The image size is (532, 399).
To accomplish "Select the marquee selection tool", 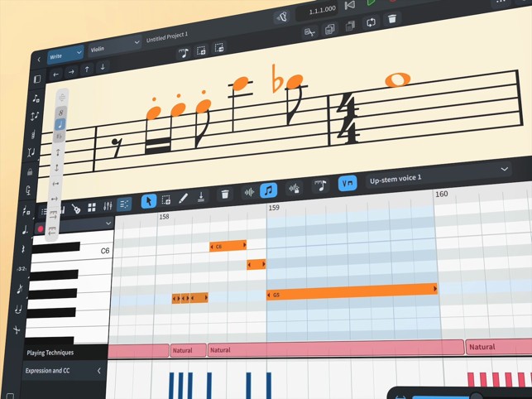I will pos(166,200).
